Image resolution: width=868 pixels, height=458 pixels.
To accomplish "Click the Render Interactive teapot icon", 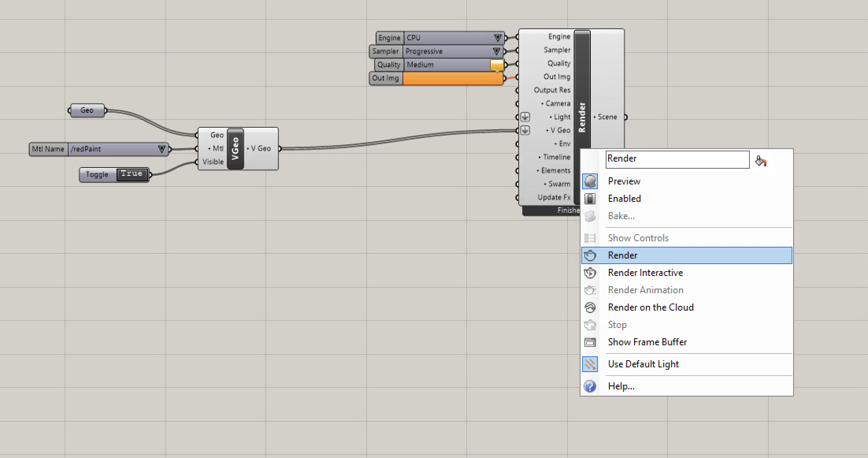I will (590, 273).
